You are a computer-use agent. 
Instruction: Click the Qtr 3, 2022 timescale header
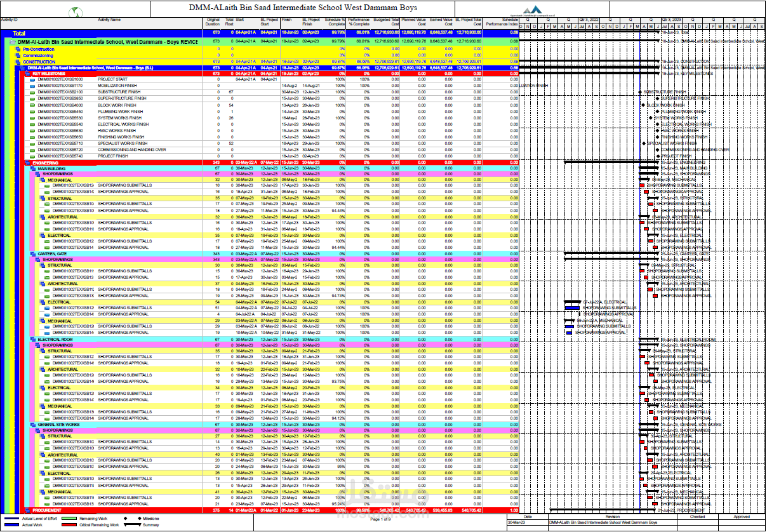(589, 20)
